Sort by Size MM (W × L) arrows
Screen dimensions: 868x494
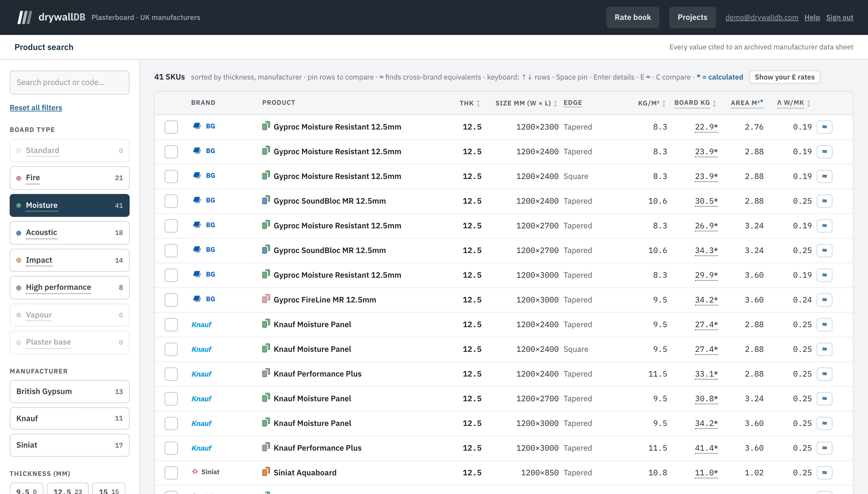pyautogui.click(x=555, y=103)
